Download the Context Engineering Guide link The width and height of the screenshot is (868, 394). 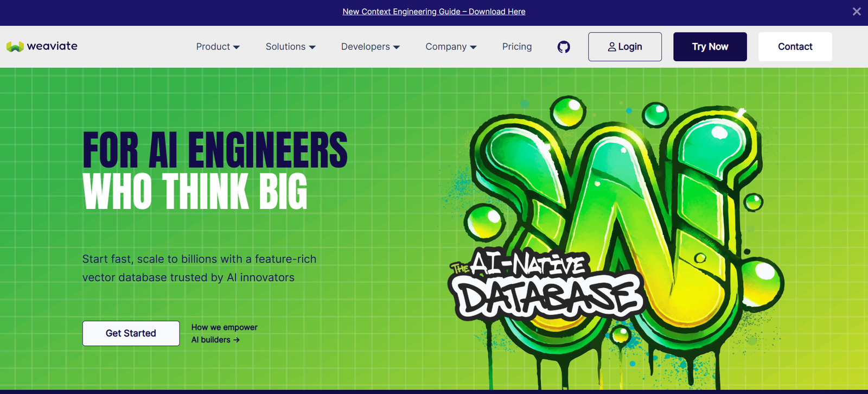433,11
